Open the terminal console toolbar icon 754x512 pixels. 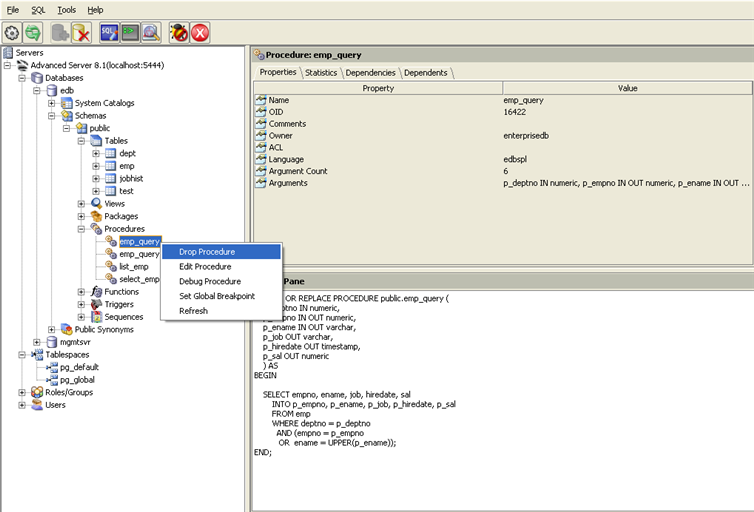tap(130, 33)
